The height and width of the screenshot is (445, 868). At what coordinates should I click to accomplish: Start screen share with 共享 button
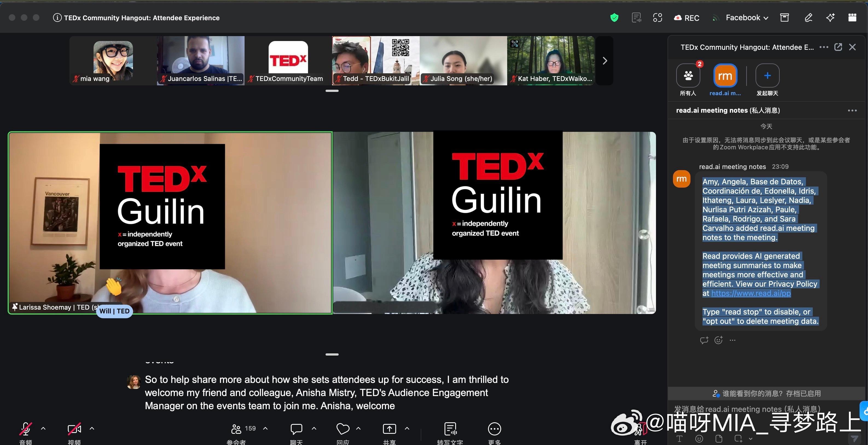pos(389,433)
